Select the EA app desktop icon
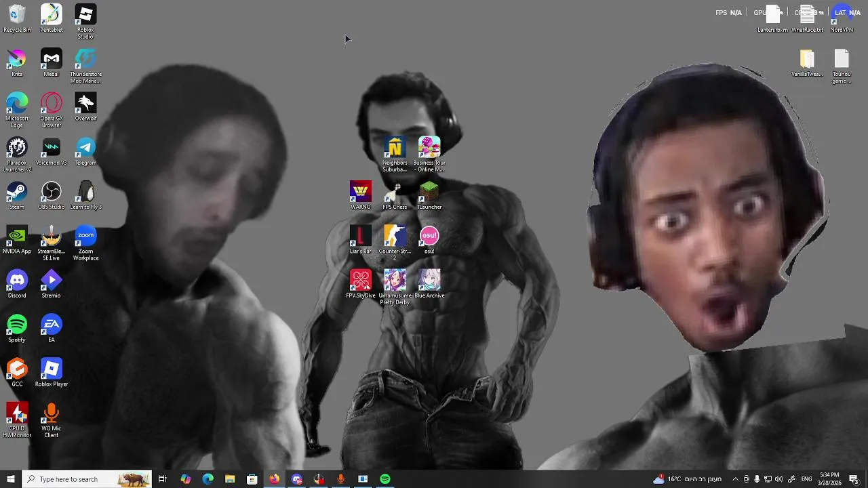 [52, 329]
